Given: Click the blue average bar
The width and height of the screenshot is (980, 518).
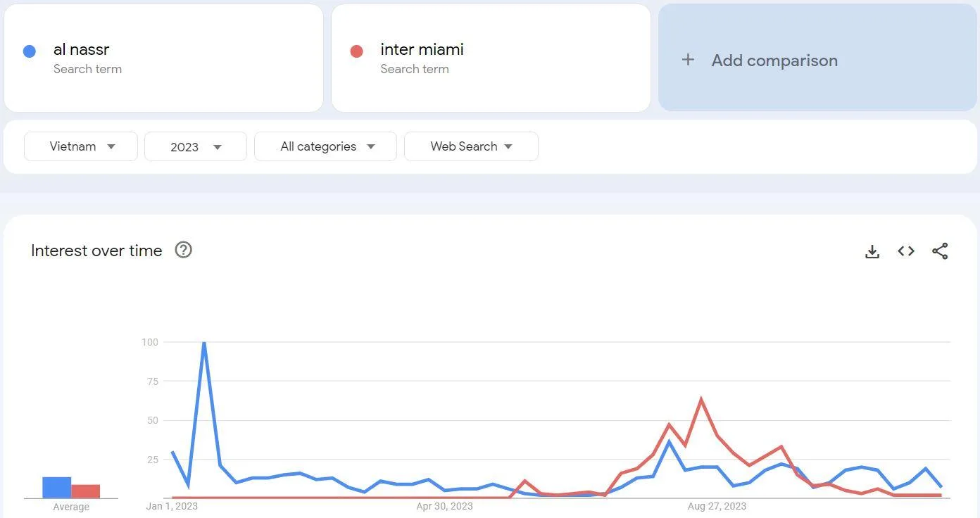Looking at the screenshot, I should [56, 488].
